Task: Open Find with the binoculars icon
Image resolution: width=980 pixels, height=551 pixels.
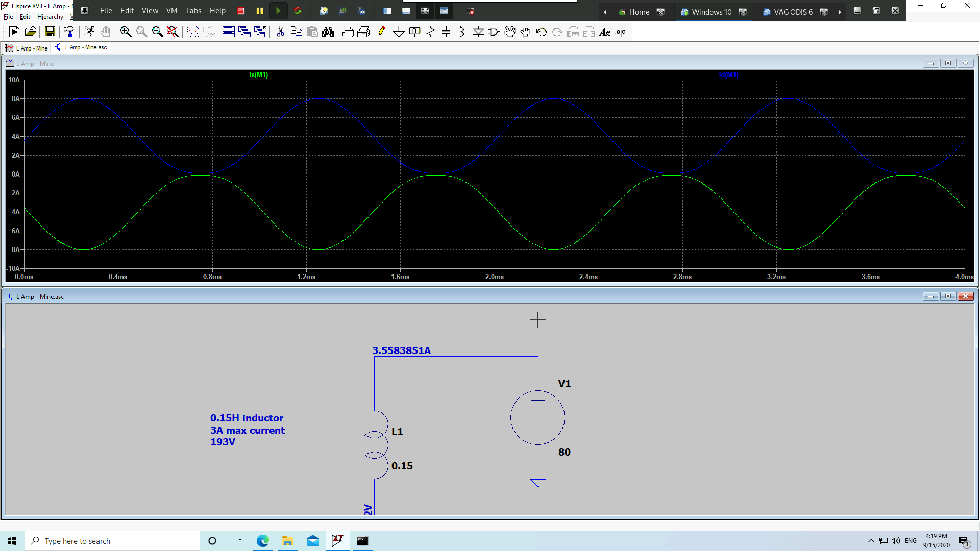Action: [x=328, y=32]
